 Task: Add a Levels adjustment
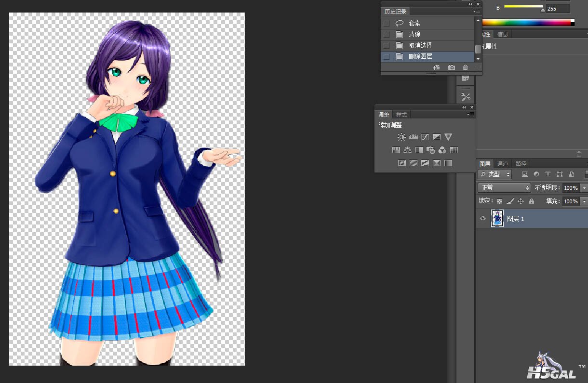click(x=414, y=137)
